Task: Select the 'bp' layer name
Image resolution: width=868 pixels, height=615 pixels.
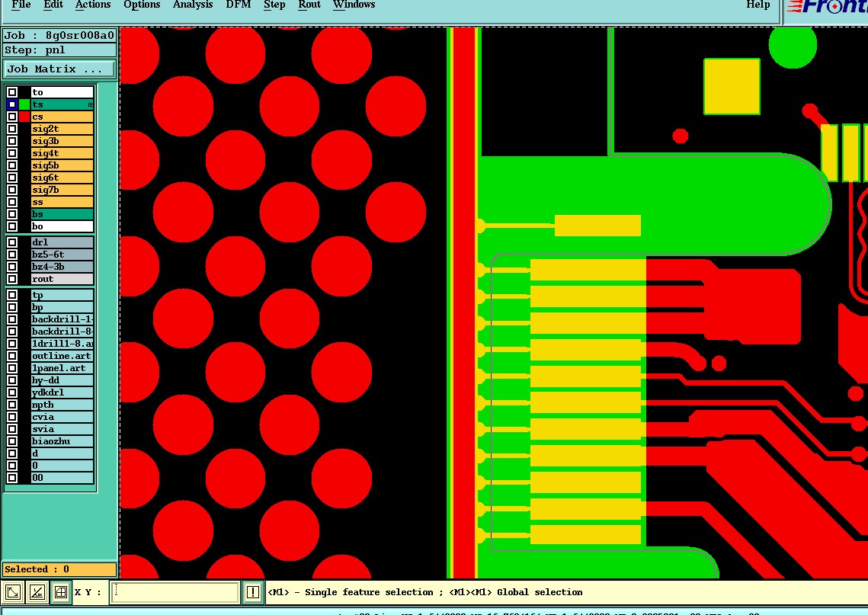Action: coord(62,307)
